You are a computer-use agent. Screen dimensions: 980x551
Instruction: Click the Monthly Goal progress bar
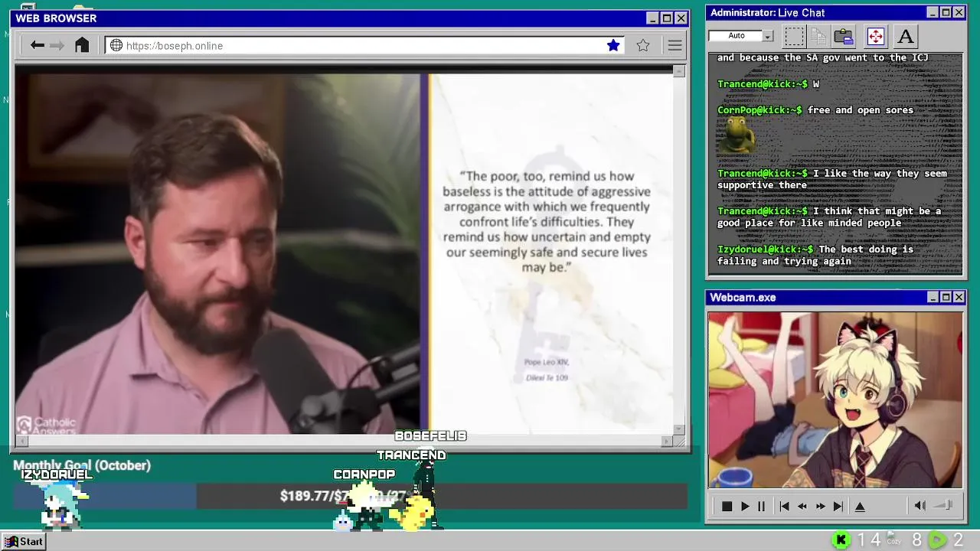coord(351,496)
